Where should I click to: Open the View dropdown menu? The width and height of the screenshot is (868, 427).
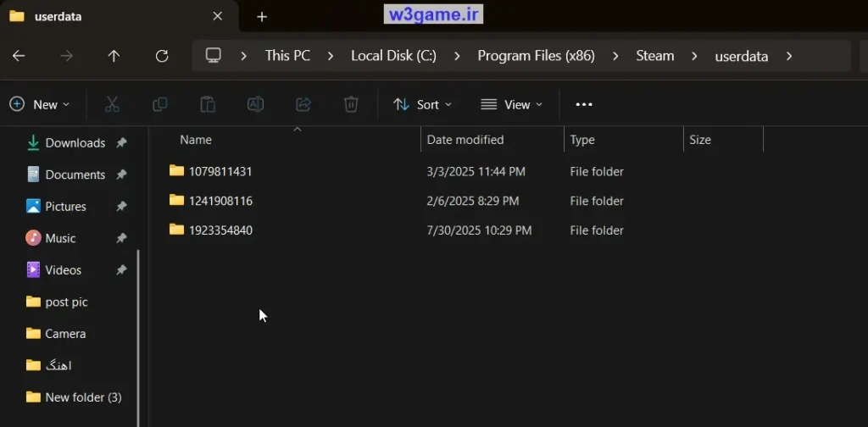(x=511, y=104)
